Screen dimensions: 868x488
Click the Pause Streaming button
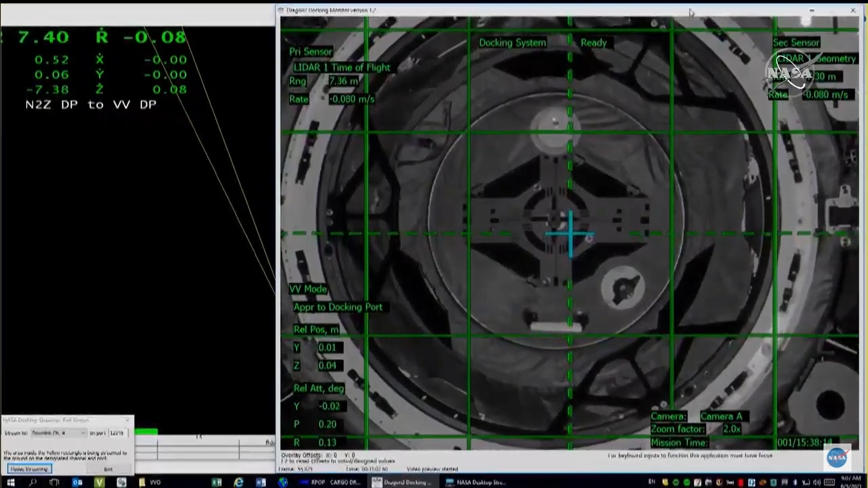pos(29,469)
